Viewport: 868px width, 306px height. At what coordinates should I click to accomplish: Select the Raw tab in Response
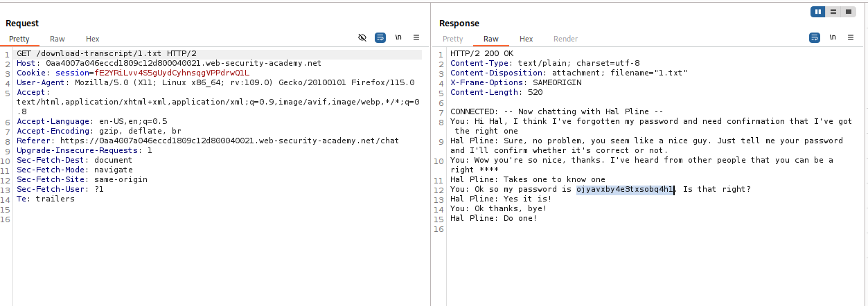491,39
